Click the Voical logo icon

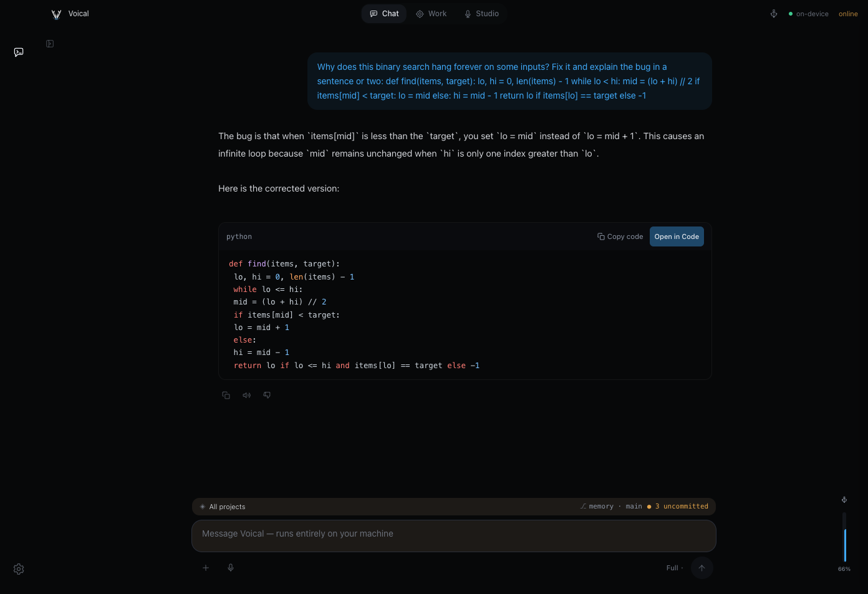point(56,14)
